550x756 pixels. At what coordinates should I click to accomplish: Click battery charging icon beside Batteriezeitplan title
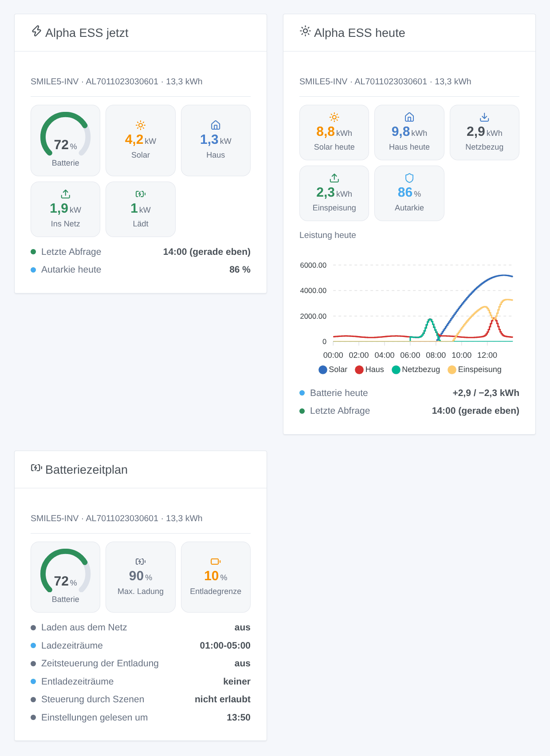click(x=36, y=468)
